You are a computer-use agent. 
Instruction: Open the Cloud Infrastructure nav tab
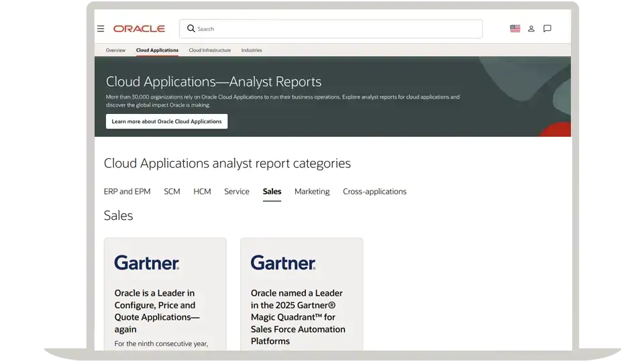click(x=210, y=50)
